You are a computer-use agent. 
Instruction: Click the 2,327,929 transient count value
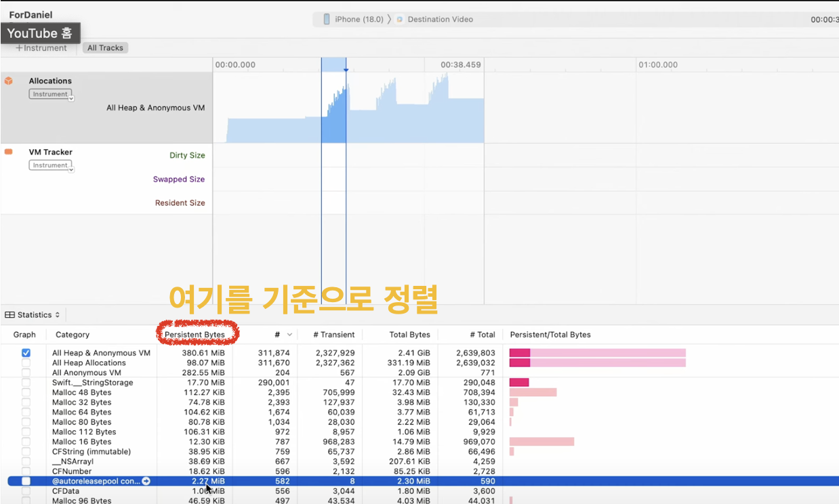(335, 353)
